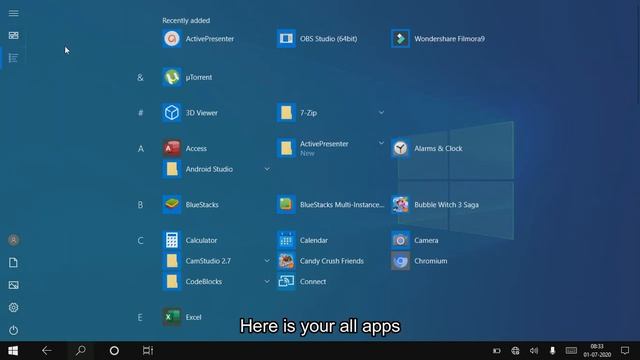Open Settings gear in sidebar

click(x=13, y=307)
